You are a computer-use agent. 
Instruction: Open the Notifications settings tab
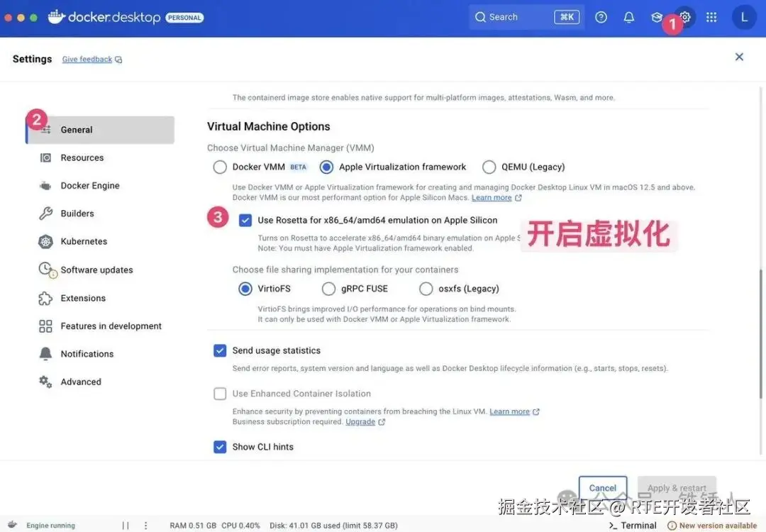click(x=100, y=354)
